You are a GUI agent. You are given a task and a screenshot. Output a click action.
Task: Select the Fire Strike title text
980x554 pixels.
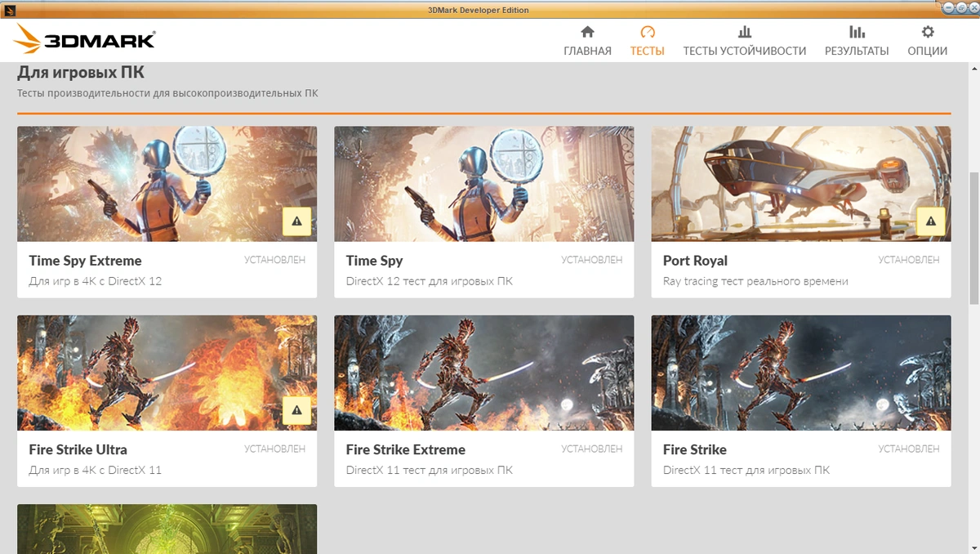(694, 449)
